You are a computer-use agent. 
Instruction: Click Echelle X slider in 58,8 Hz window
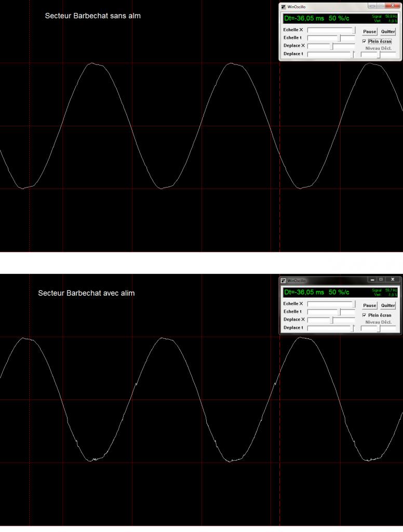coord(331,30)
